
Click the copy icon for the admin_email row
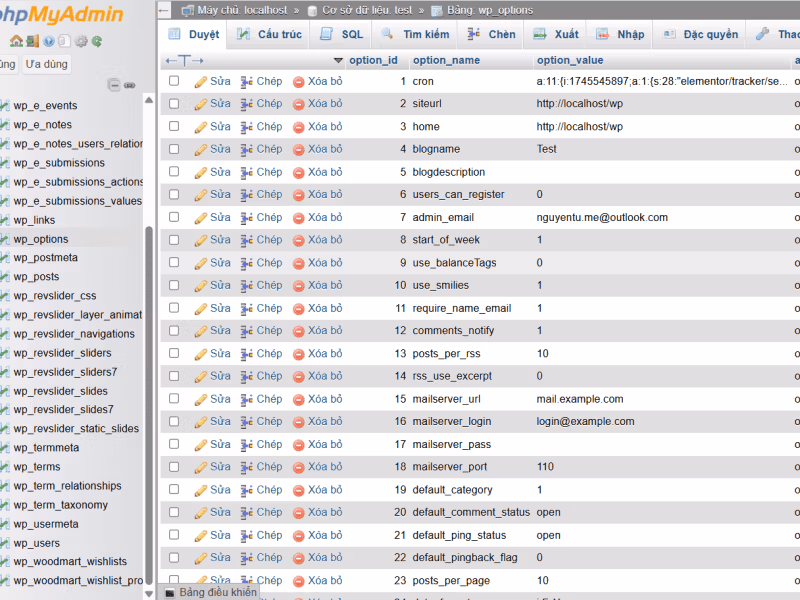tap(247, 218)
